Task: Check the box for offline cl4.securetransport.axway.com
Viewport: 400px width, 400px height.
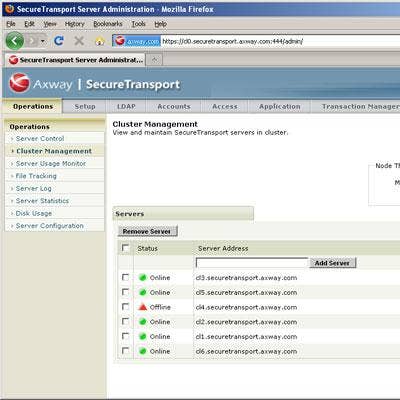Action: (x=125, y=307)
